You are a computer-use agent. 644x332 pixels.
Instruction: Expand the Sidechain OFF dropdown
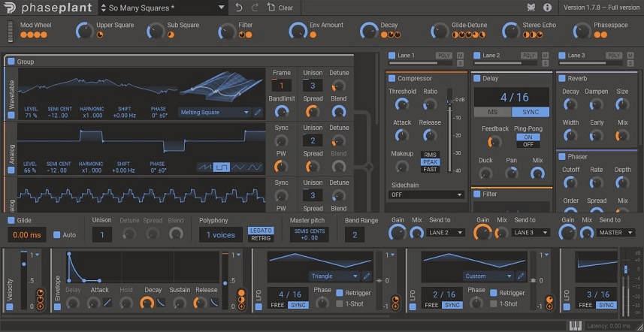tap(426, 195)
